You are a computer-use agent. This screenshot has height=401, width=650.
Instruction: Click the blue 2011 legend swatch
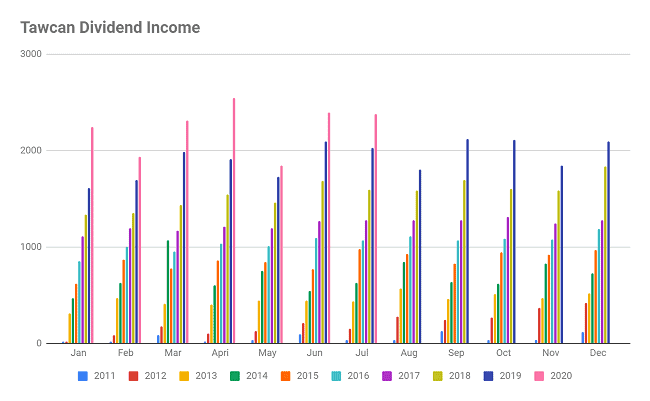tap(82, 377)
